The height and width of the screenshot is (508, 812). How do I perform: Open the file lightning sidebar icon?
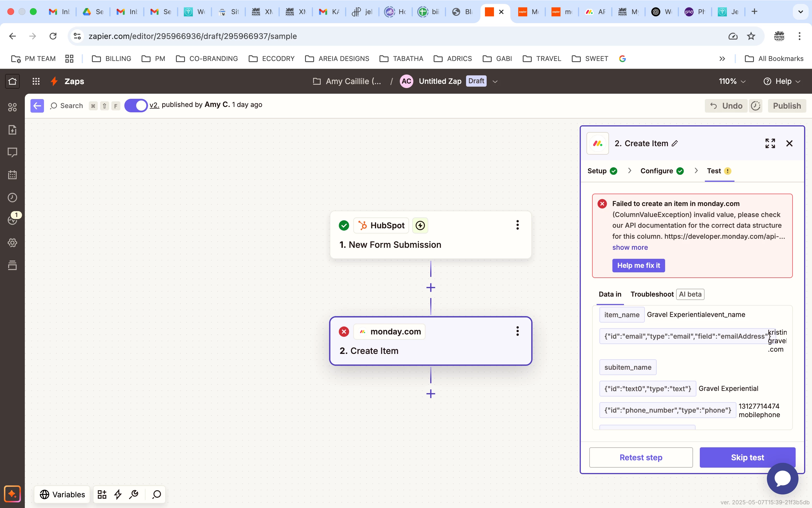(12, 130)
